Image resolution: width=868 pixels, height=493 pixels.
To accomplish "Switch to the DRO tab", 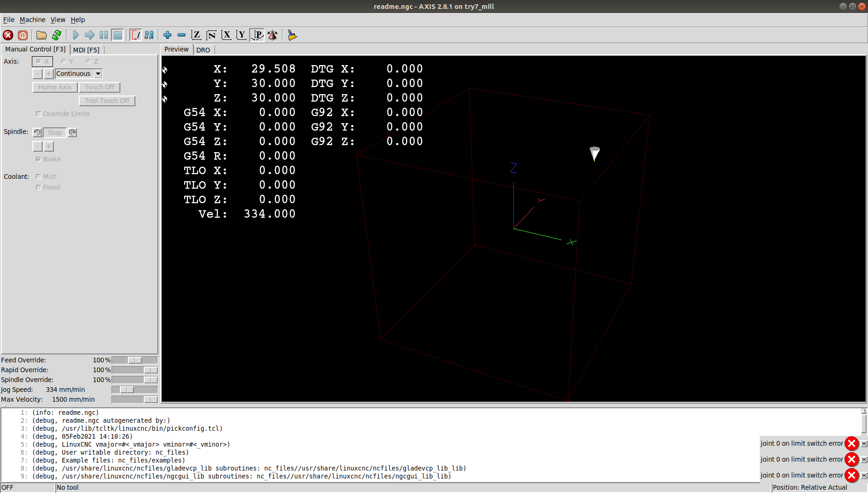I will point(203,50).
